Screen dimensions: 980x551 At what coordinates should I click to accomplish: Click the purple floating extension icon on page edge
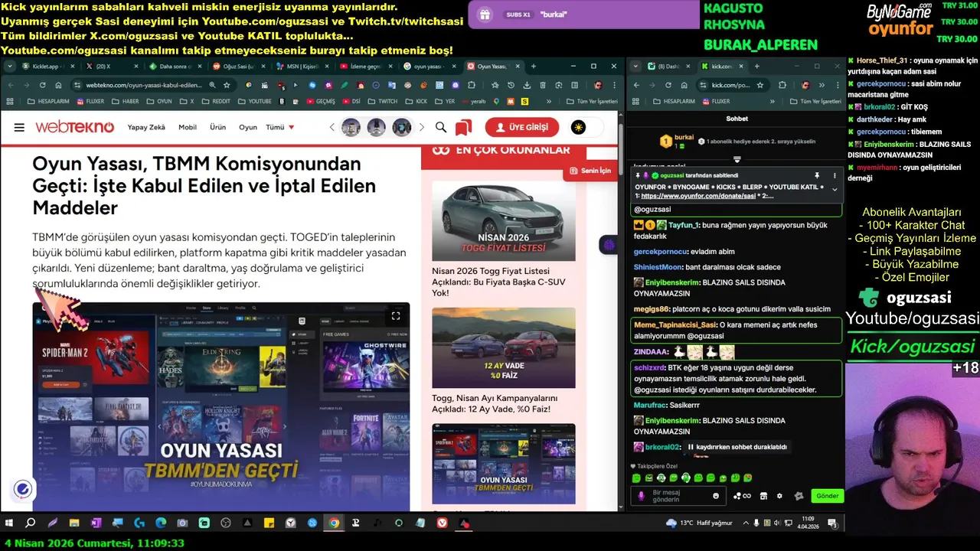[x=609, y=245]
